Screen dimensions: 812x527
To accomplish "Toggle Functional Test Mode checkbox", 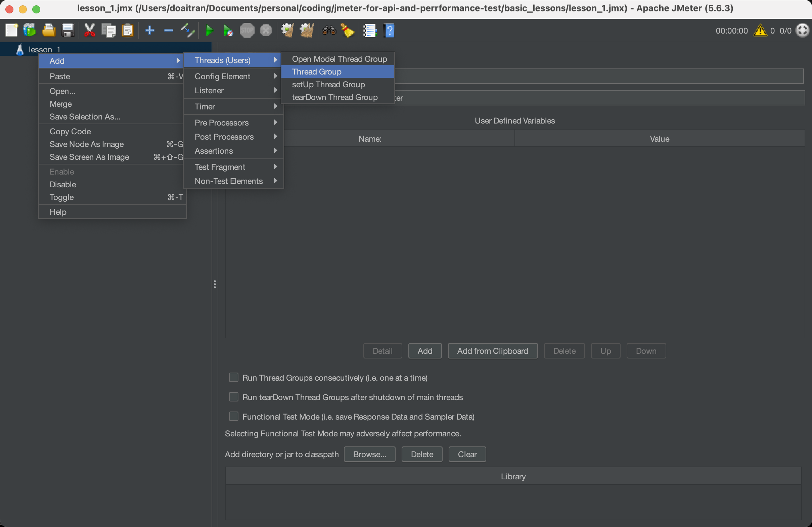I will [233, 416].
